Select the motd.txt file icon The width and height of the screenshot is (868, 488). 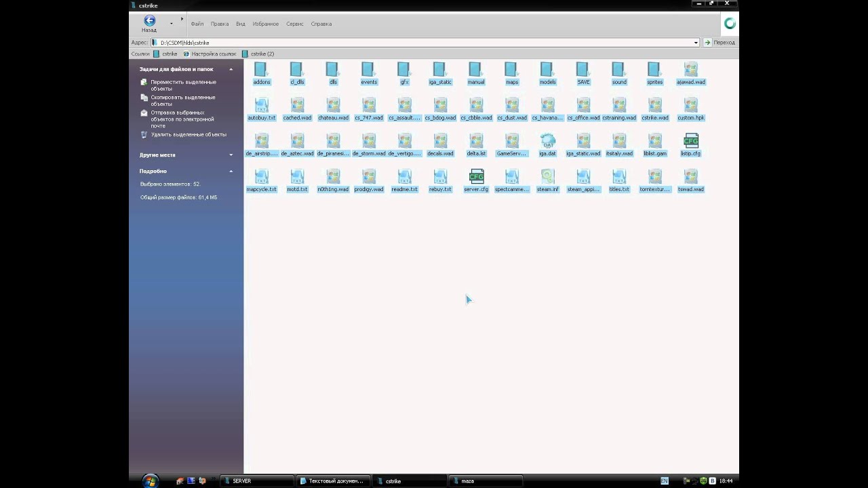(x=297, y=176)
